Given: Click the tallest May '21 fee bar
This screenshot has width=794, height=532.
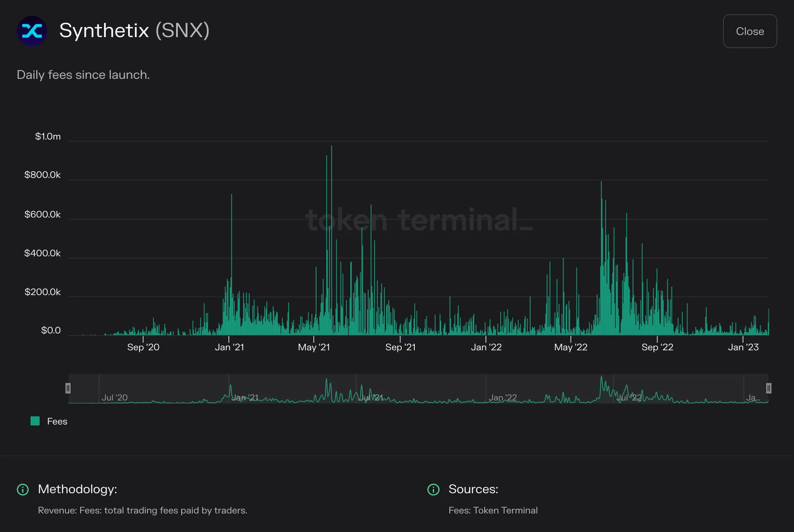Looking at the screenshot, I should click(x=332, y=240).
